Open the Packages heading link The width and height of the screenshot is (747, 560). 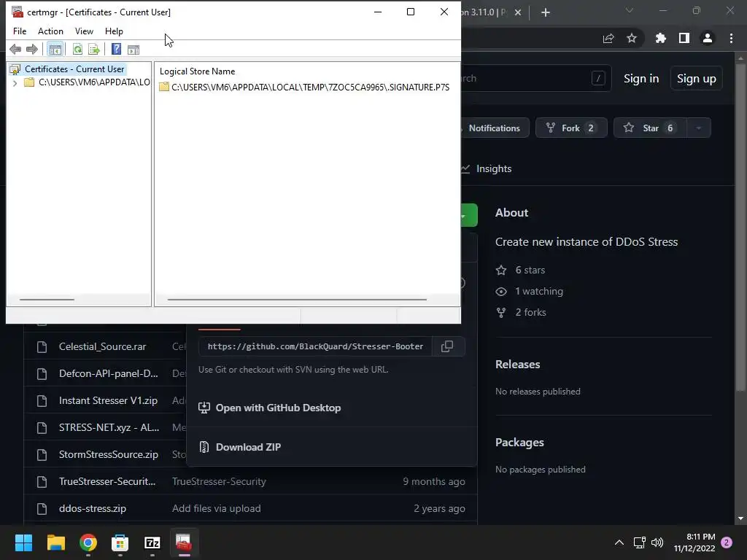click(519, 443)
